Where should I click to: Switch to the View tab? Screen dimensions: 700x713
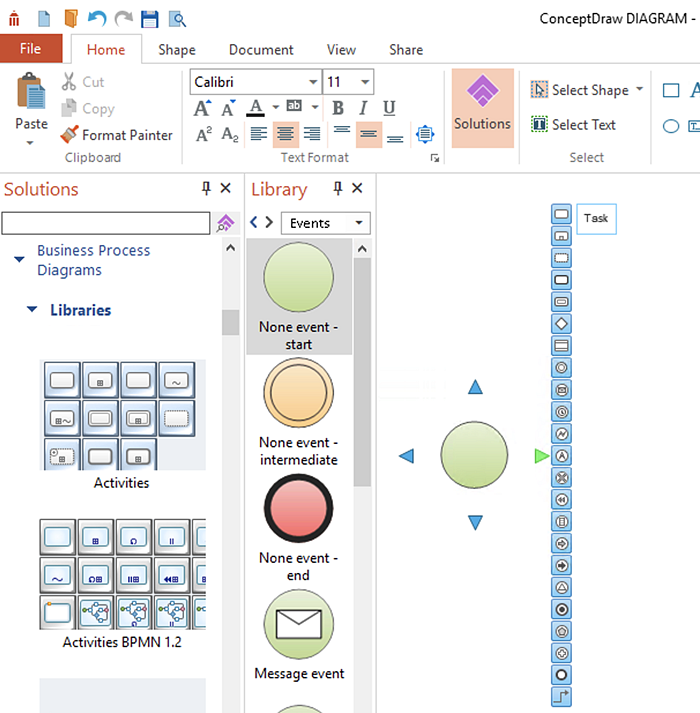341,50
